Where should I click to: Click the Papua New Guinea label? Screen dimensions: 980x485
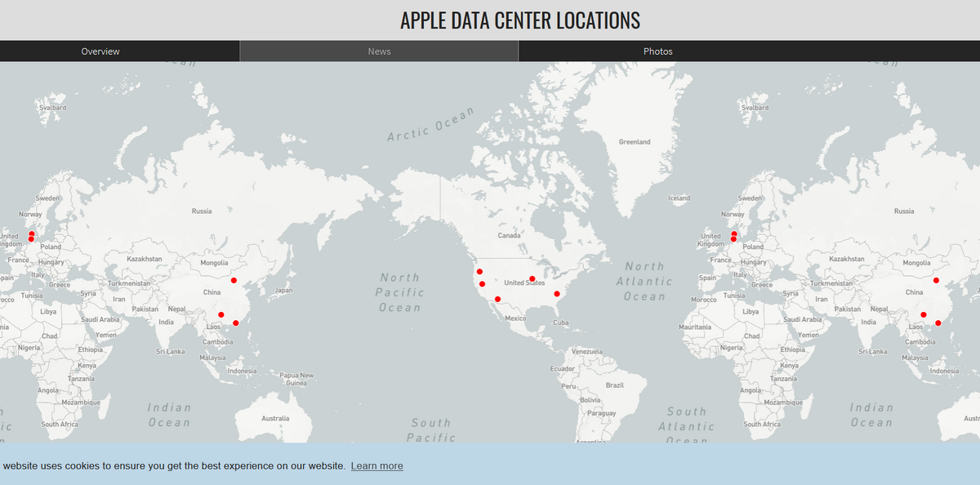296,379
